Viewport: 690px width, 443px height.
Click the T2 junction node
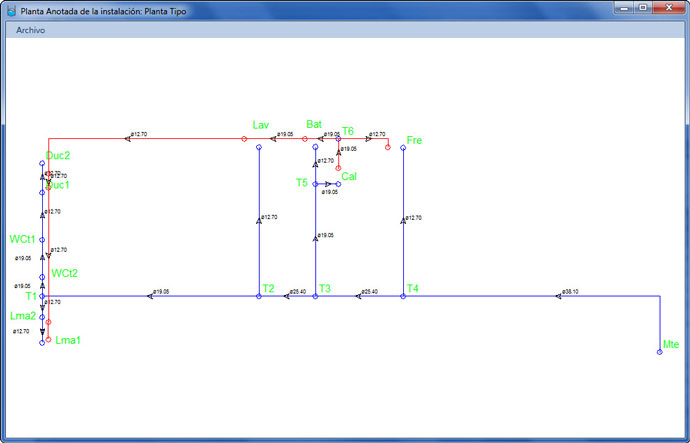(x=259, y=296)
